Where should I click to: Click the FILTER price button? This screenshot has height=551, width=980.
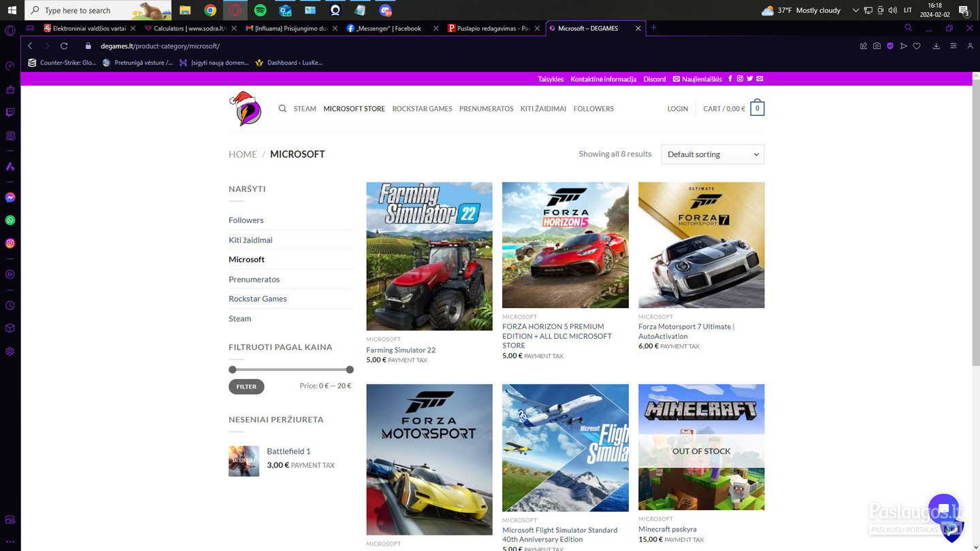(246, 386)
